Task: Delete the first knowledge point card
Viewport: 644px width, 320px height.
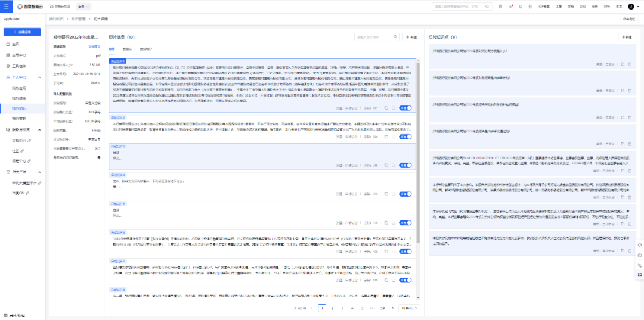Action: tap(630, 64)
